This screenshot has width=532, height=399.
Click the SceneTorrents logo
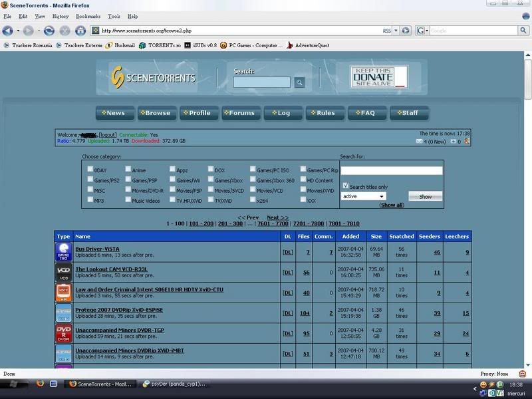point(154,77)
